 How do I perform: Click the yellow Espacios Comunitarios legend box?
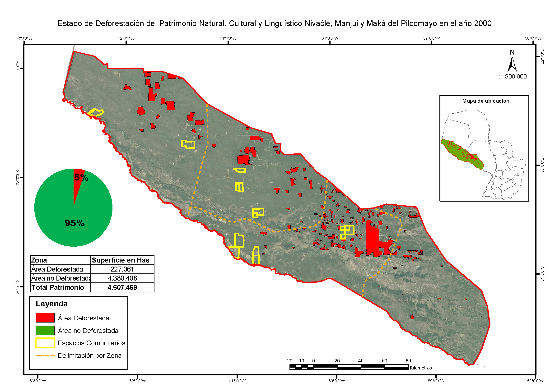[x=45, y=343]
